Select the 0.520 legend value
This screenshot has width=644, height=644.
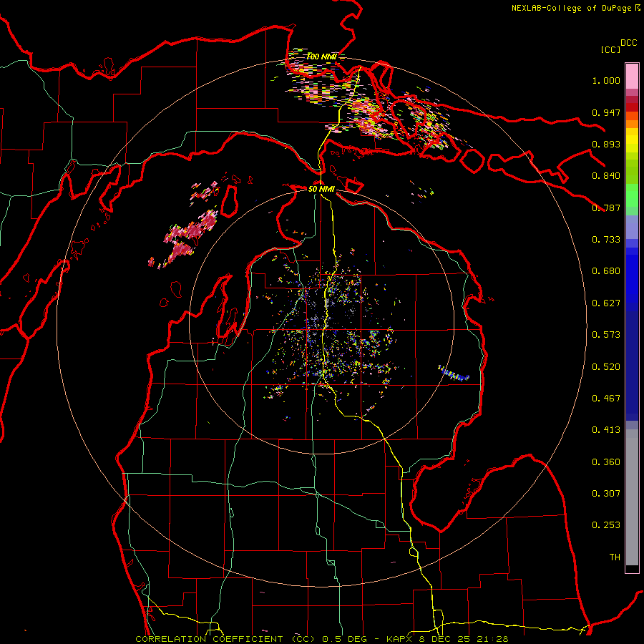tap(606, 367)
